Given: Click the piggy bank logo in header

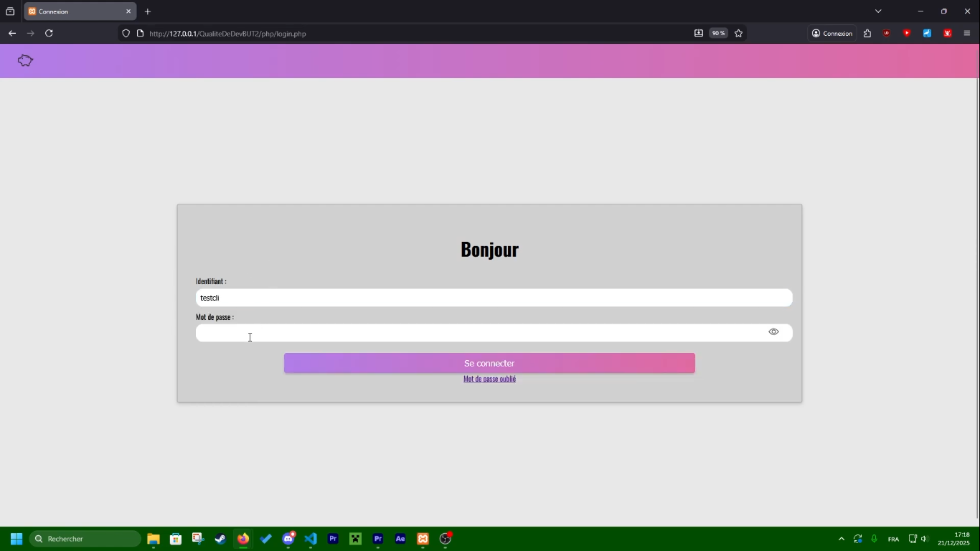Looking at the screenshot, I should [26, 61].
